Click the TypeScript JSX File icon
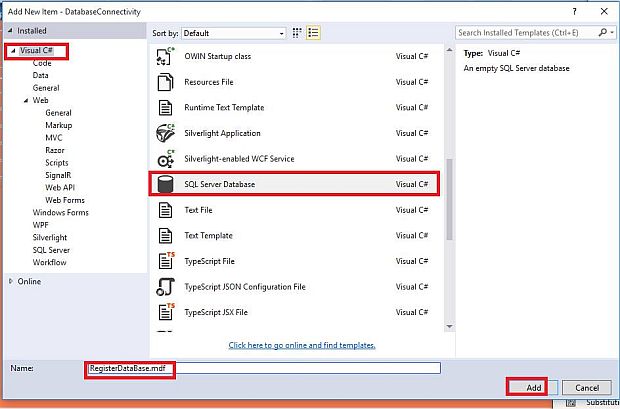The height and width of the screenshot is (409, 620). (166, 312)
